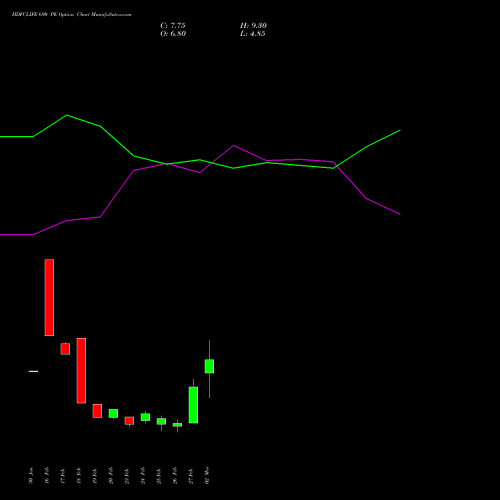Click the small red candle for 17 Feb
Screen dimensions: 500x500
coord(65,349)
